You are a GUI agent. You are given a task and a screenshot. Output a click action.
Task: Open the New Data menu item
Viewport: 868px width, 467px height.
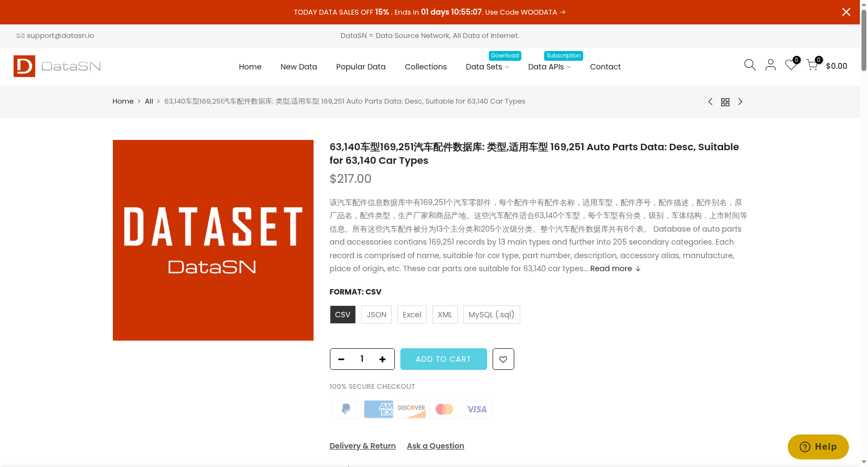[x=298, y=67]
